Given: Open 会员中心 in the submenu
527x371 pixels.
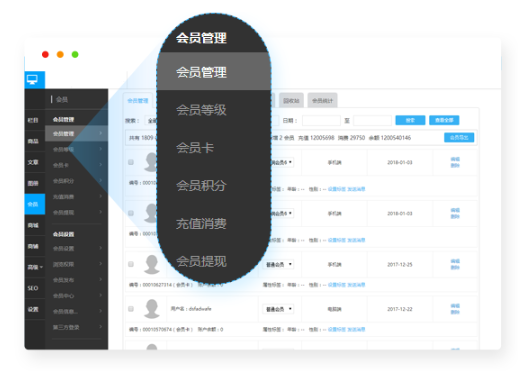Looking at the screenshot, I should [x=64, y=296].
